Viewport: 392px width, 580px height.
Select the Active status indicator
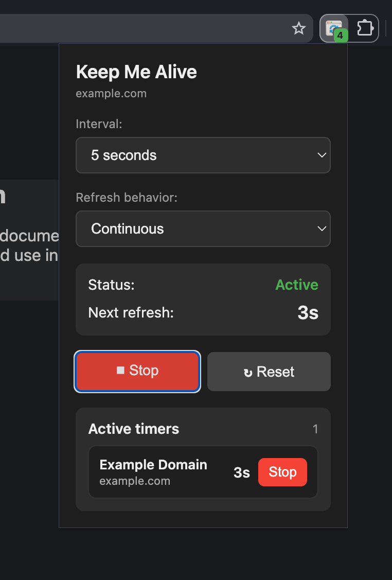click(297, 284)
